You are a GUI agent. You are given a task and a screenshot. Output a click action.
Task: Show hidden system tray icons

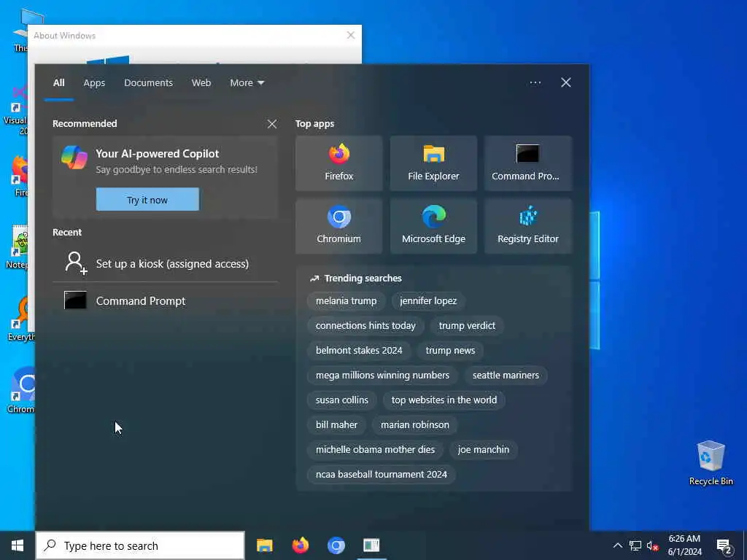(x=617, y=545)
